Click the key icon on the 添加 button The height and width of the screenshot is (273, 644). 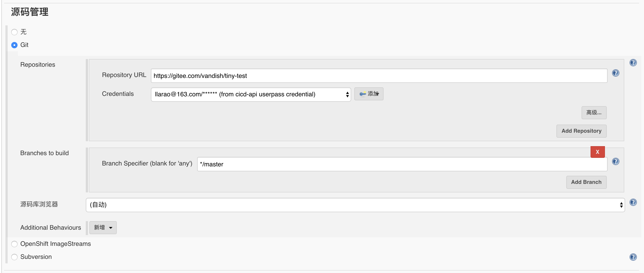(x=362, y=94)
